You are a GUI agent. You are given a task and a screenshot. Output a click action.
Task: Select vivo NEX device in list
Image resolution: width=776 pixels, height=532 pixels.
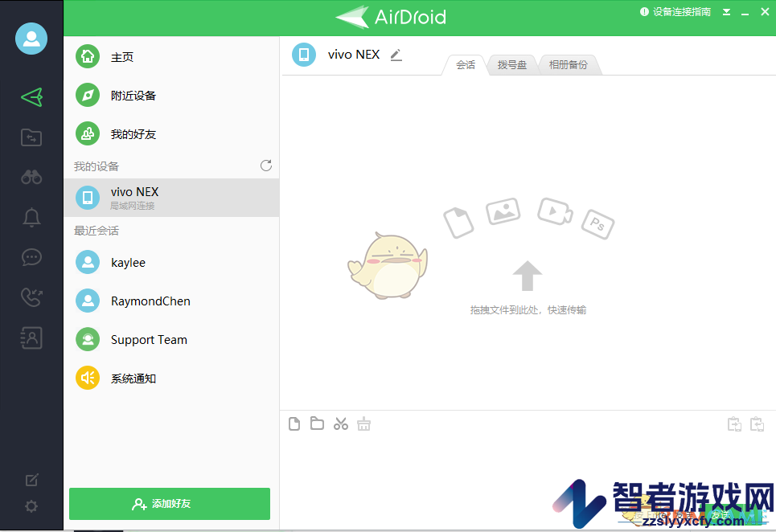171,198
